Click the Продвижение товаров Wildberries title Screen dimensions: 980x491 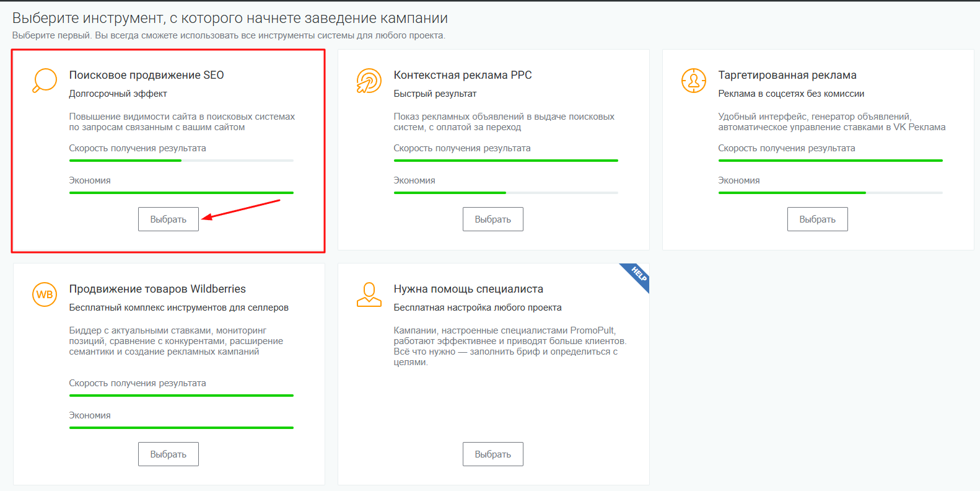pos(157,289)
